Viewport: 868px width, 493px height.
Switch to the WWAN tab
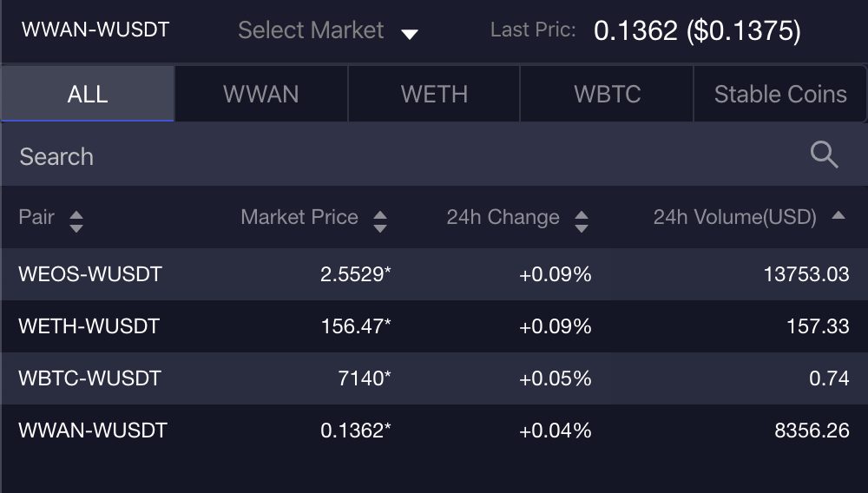point(260,94)
